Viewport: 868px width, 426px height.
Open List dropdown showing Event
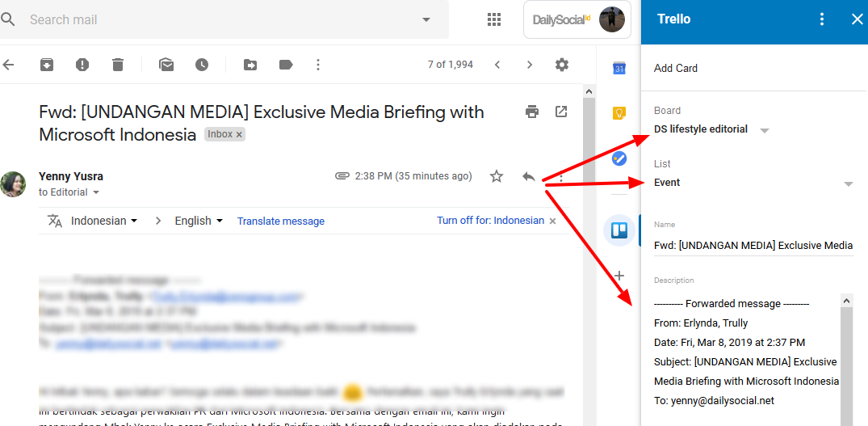pos(753,183)
